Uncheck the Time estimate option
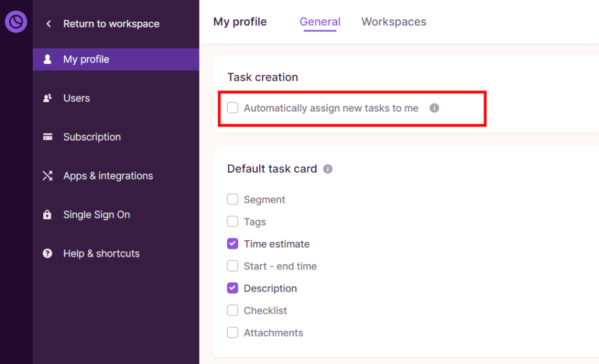The image size is (599, 364). [x=232, y=244]
